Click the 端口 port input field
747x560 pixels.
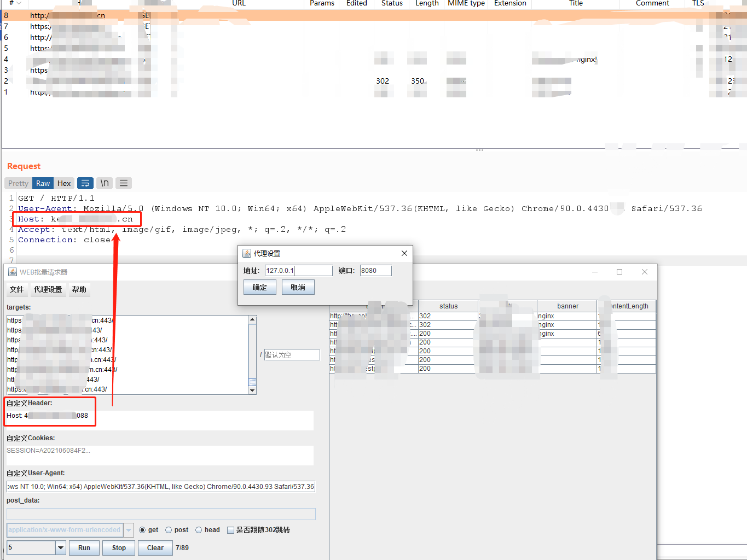click(x=375, y=270)
